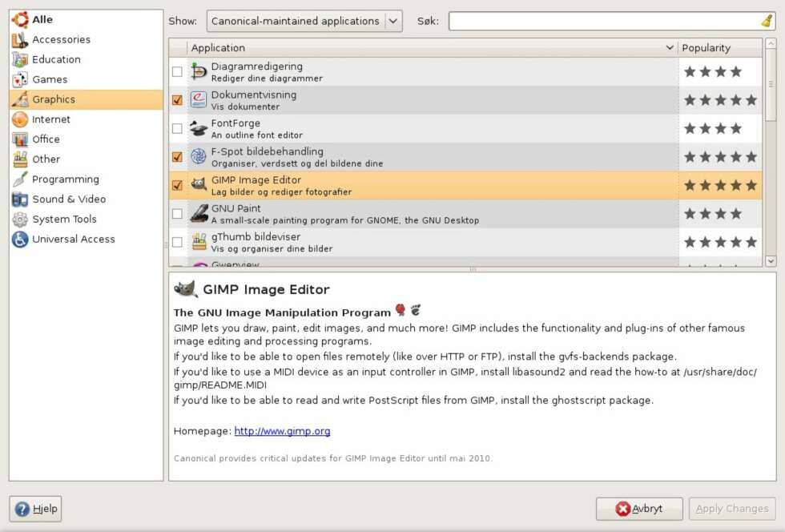Check the GNU Paint checkbox
This screenshot has width=785, height=532.
point(177,214)
